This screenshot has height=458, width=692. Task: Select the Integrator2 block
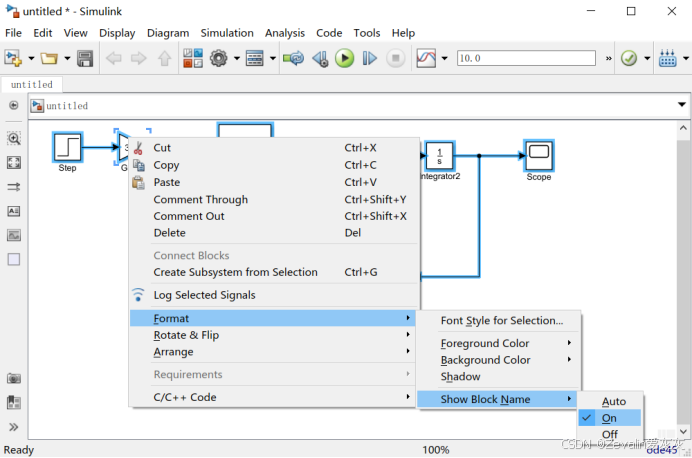[x=439, y=155]
